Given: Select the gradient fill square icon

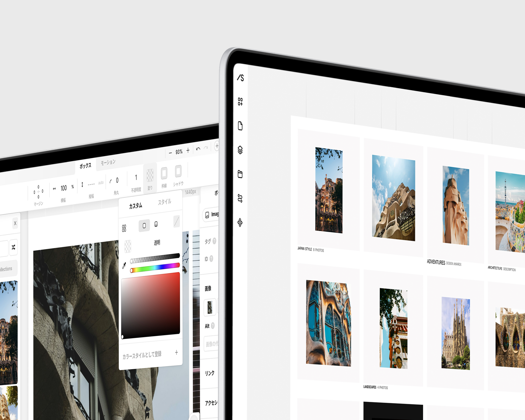Looking at the screenshot, I should tap(156, 224).
